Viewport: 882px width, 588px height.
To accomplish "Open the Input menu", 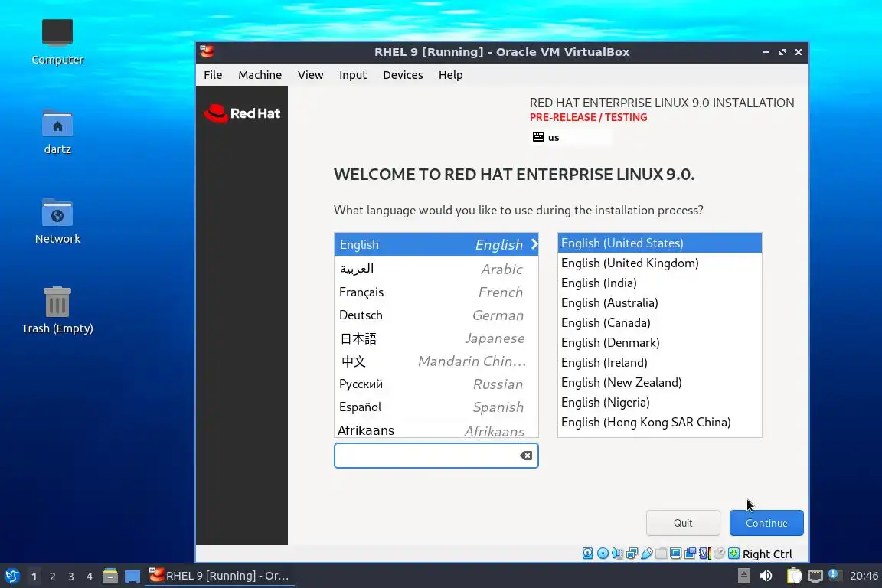I will [353, 75].
